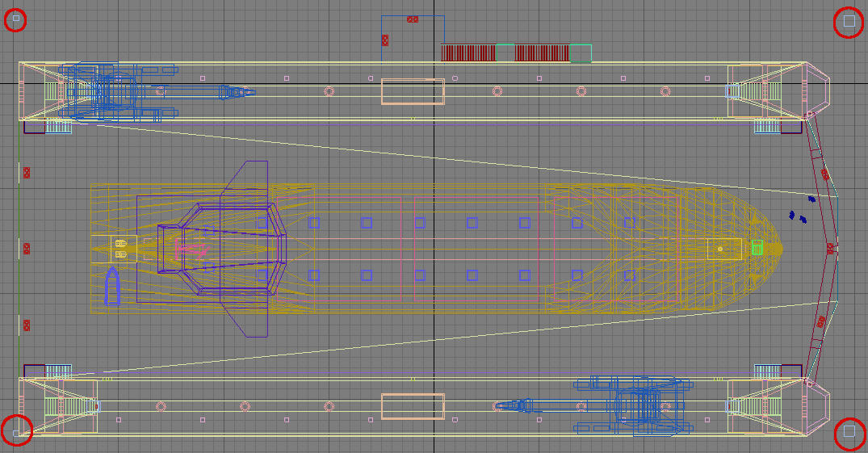
Task: Click the small green square at ship bow
Action: pos(757,248)
